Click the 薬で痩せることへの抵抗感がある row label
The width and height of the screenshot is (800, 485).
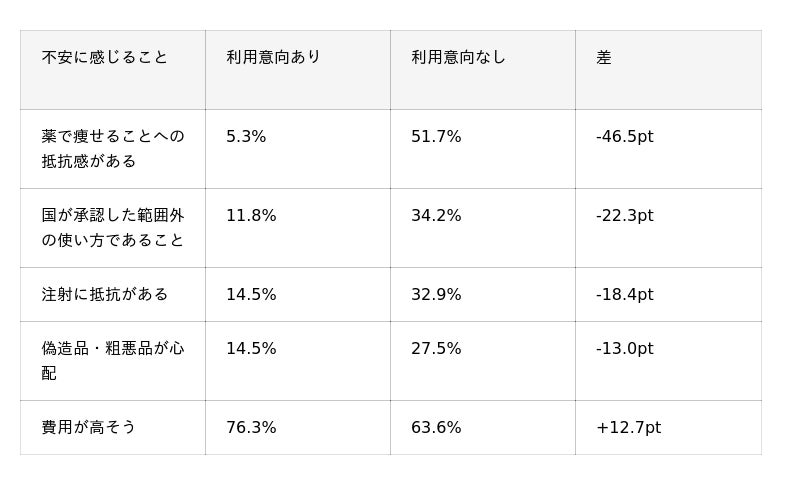[x=113, y=149]
